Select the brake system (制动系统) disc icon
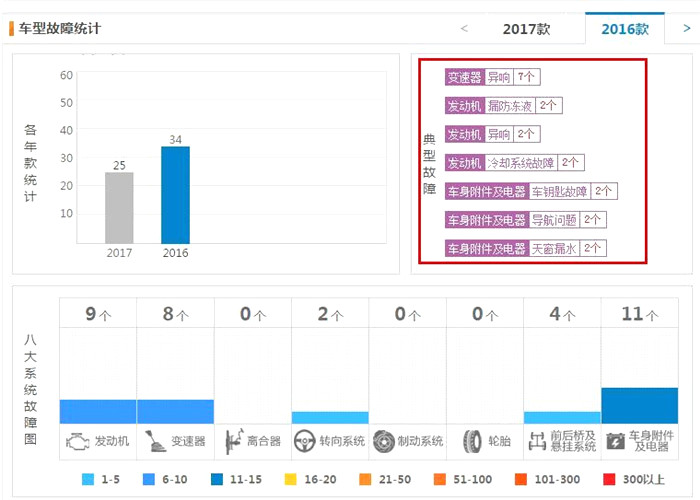The image size is (700, 500). tap(383, 440)
